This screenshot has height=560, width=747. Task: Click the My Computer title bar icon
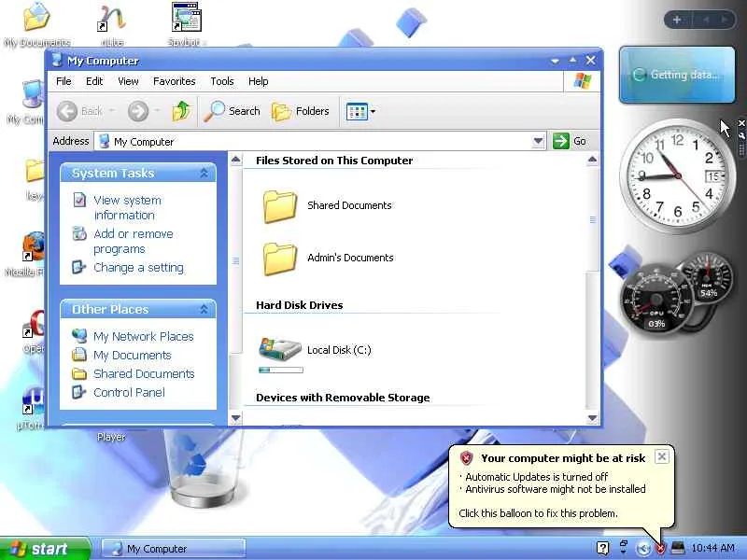tap(57, 60)
